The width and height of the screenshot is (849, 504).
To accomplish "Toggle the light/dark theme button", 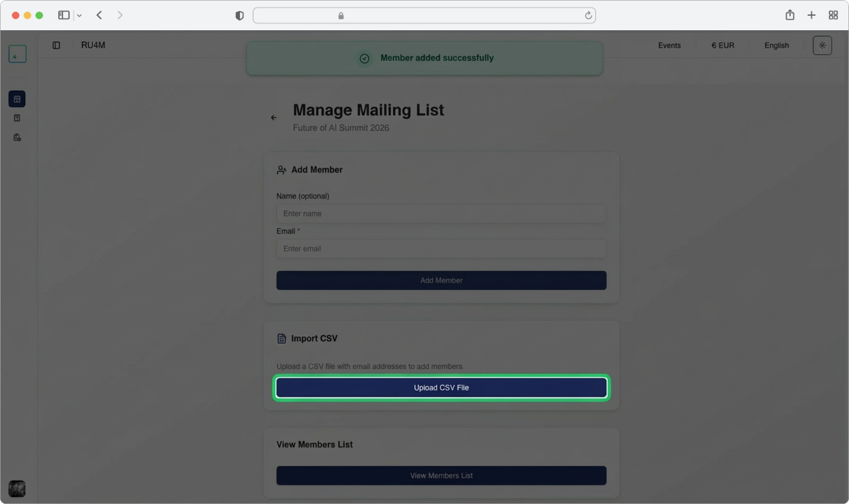I will (822, 46).
